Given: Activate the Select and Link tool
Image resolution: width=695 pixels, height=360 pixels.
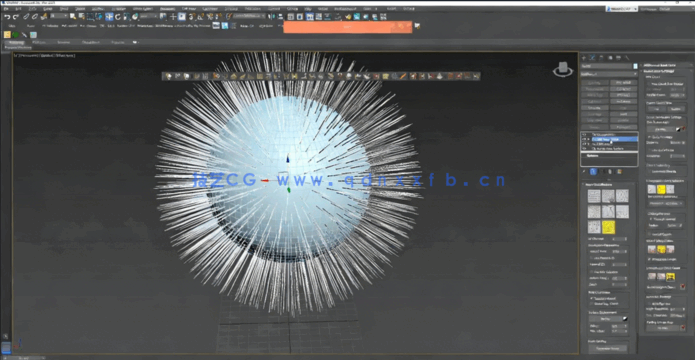Looking at the screenshot, I should [x=26, y=17].
